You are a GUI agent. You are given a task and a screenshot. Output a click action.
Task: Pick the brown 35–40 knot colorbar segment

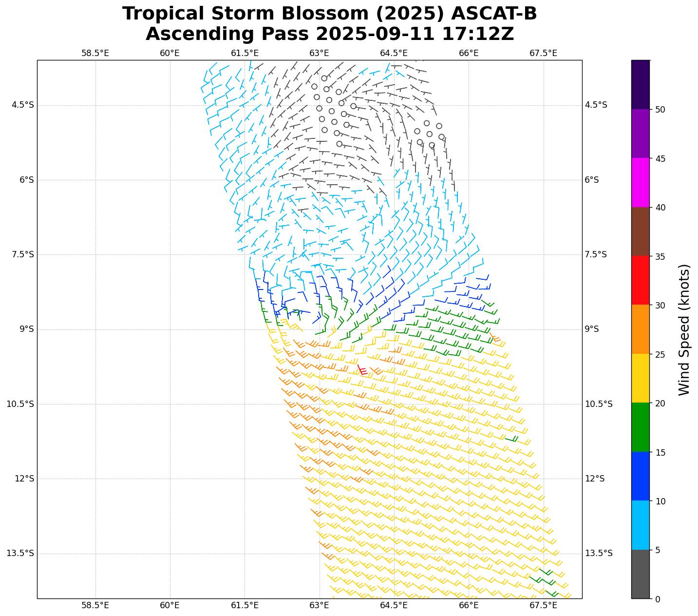point(640,231)
